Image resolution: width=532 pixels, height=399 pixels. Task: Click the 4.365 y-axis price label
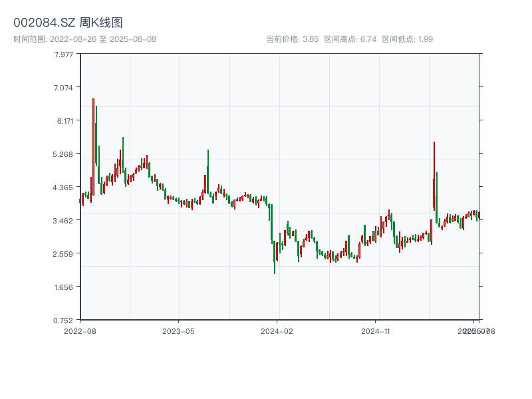click(x=64, y=188)
